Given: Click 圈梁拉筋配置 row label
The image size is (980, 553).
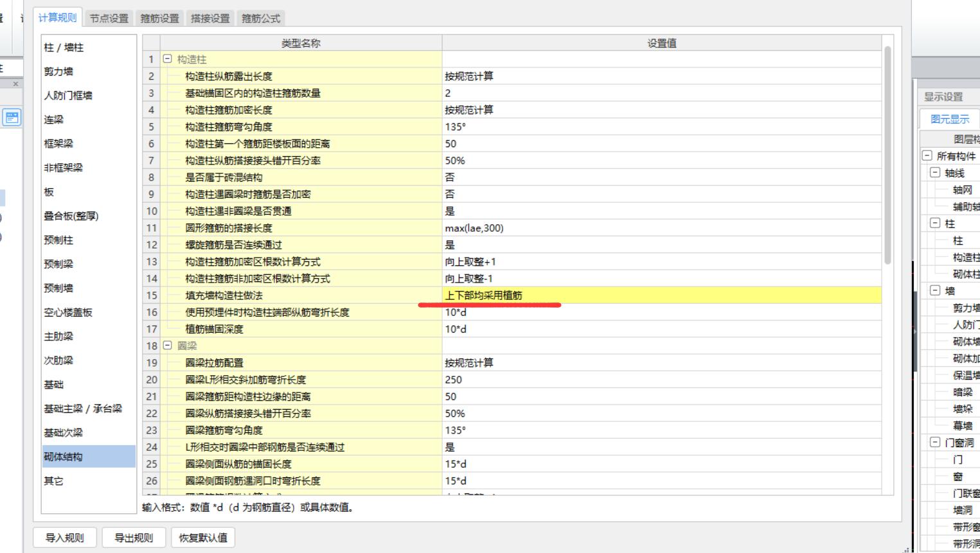Looking at the screenshot, I should pos(214,363).
